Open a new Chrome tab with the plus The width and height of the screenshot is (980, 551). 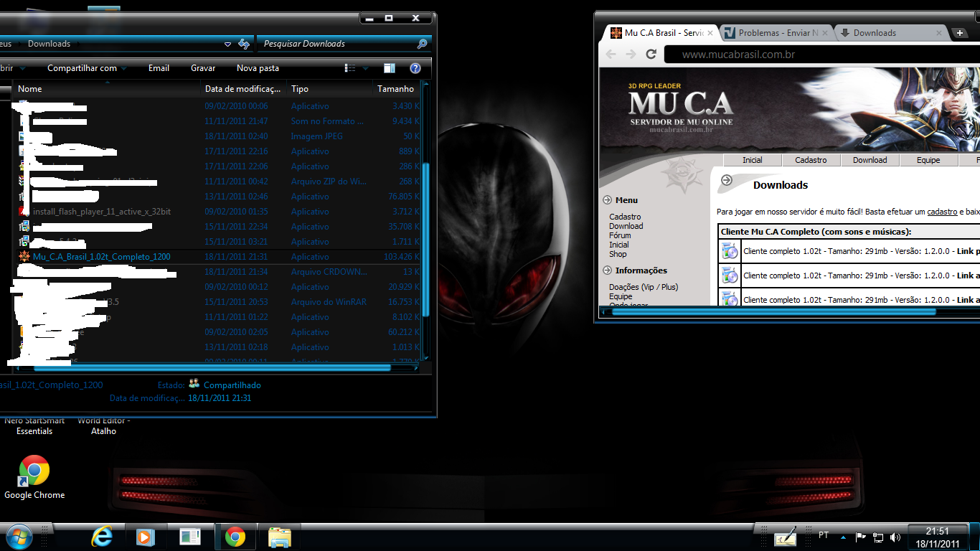tap(960, 33)
